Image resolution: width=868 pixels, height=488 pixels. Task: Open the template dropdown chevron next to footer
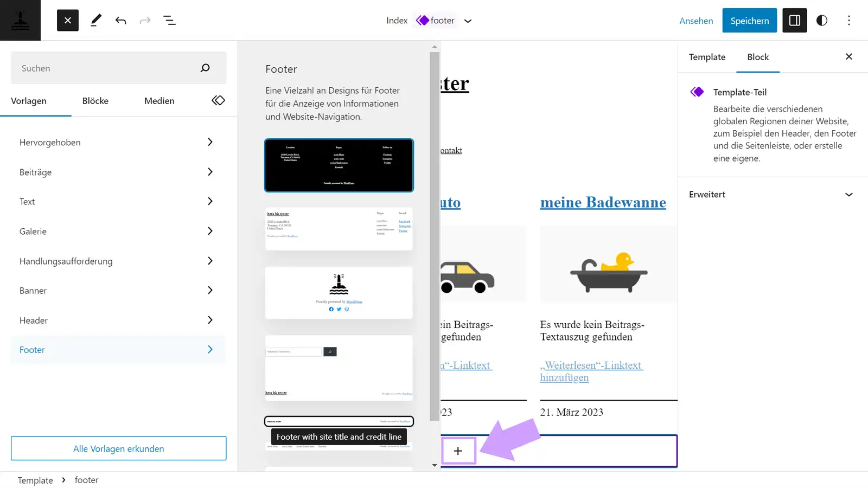click(468, 21)
